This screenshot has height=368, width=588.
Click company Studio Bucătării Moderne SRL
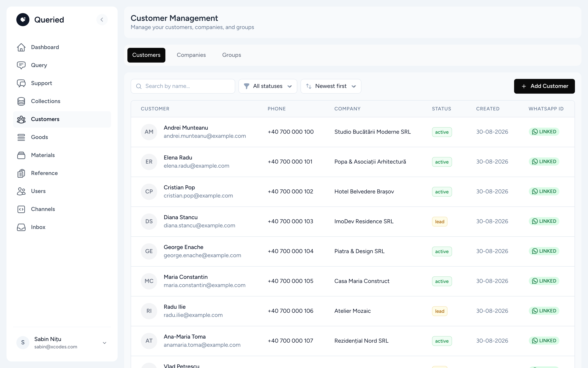coord(372,132)
